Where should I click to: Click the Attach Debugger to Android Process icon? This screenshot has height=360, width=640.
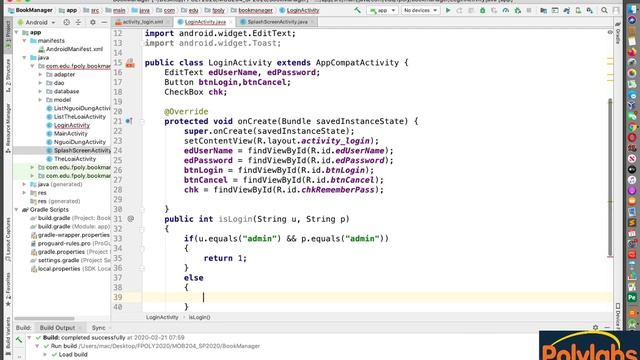518,10
